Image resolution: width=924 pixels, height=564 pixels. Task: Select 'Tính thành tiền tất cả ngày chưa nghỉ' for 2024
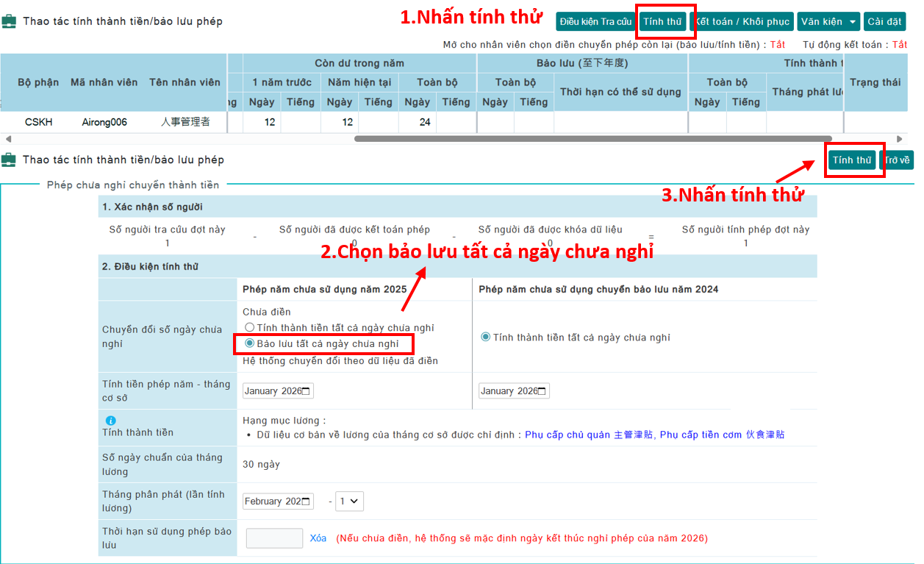[485, 338]
